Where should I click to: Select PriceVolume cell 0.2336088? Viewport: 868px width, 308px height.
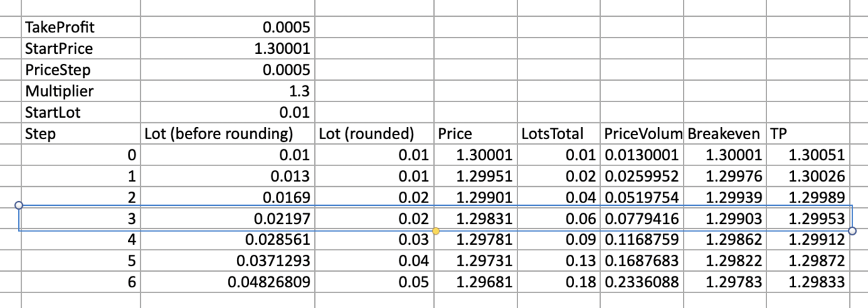pos(643,282)
